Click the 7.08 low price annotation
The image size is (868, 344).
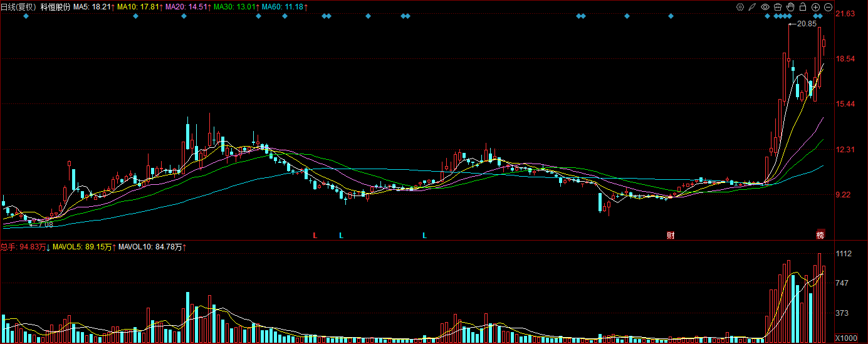[45, 224]
